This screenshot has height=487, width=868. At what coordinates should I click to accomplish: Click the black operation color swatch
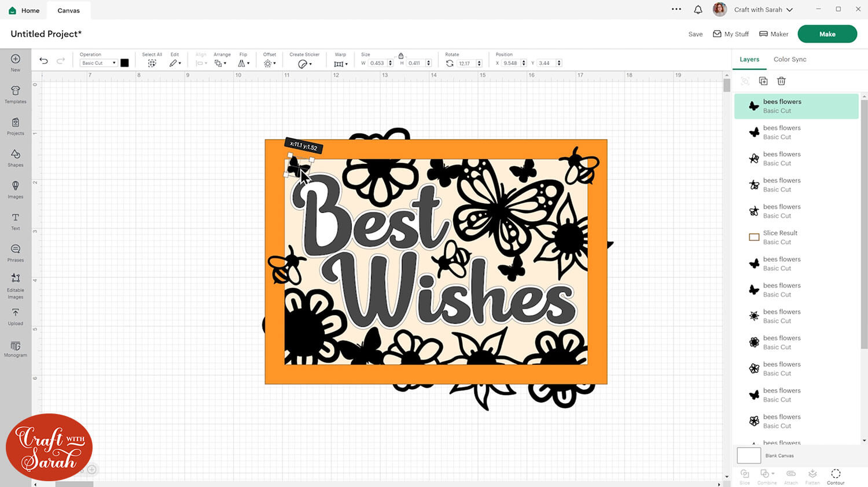[x=124, y=63]
